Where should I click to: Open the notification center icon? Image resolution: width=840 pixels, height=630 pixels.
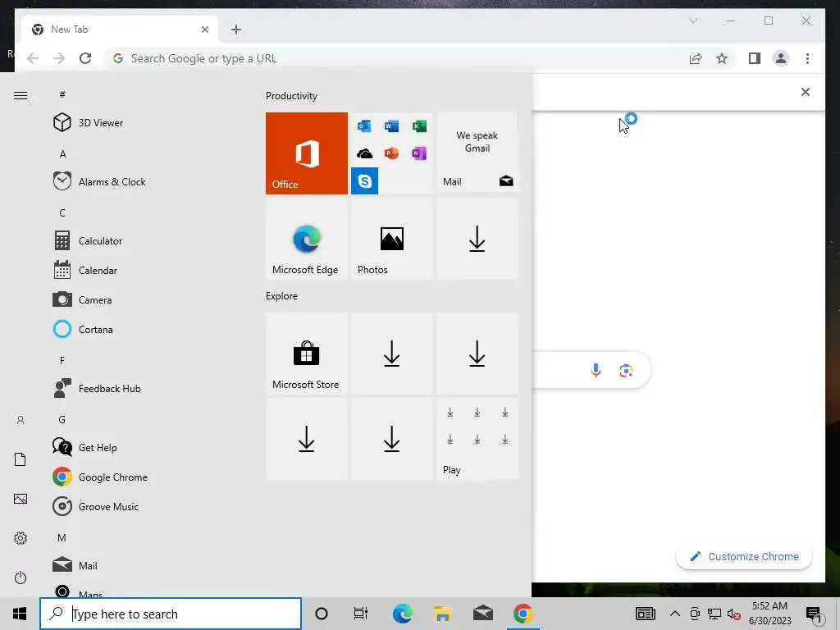pyautogui.click(x=815, y=614)
